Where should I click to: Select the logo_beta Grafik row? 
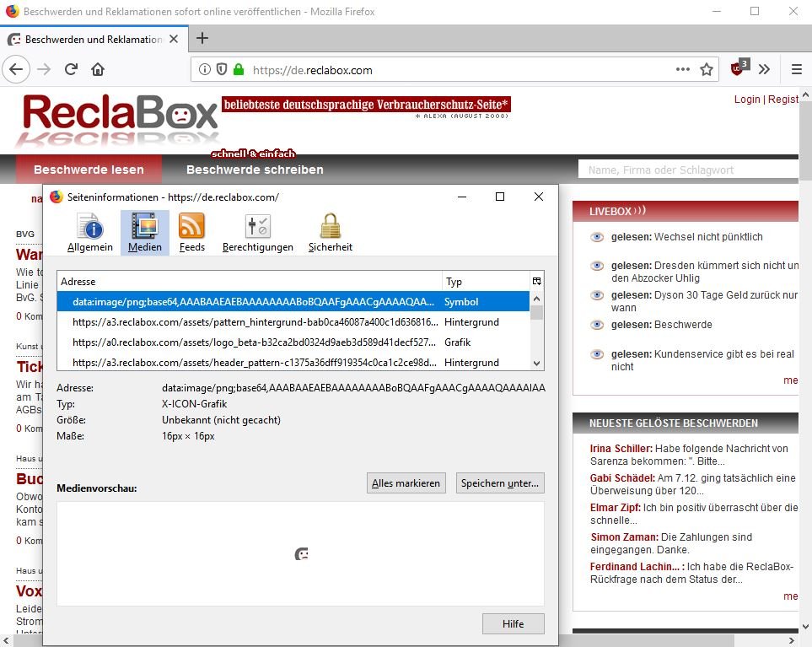click(293, 342)
